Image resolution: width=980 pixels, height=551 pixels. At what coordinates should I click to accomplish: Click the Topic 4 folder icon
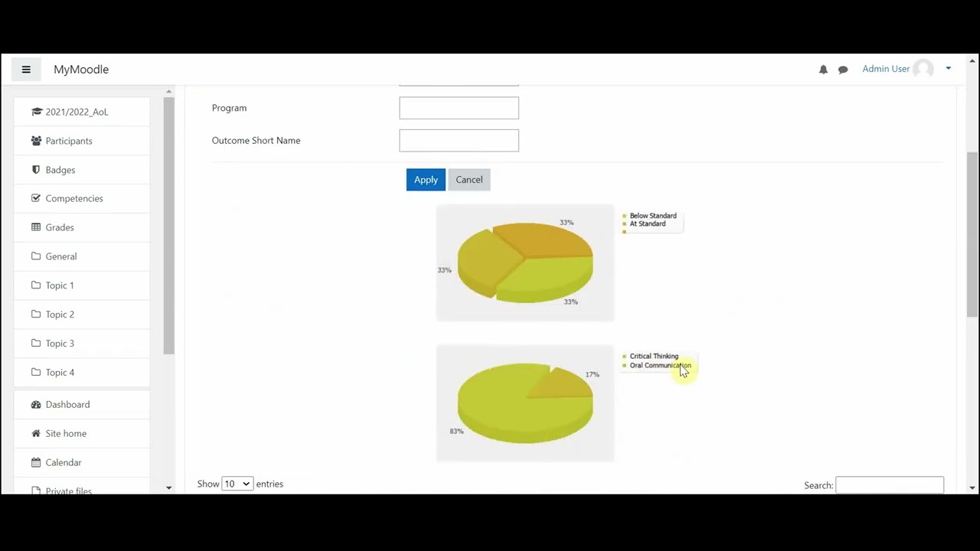(36, 373)
